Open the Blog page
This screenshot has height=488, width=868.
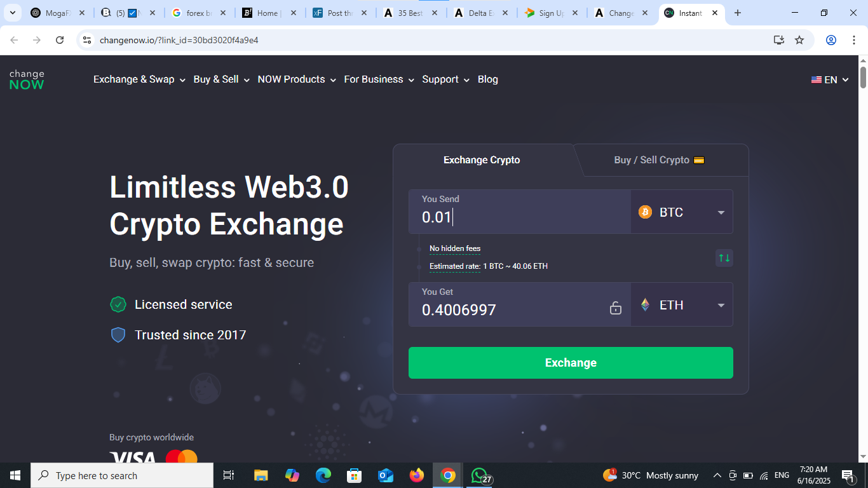[x=488, y=79]
